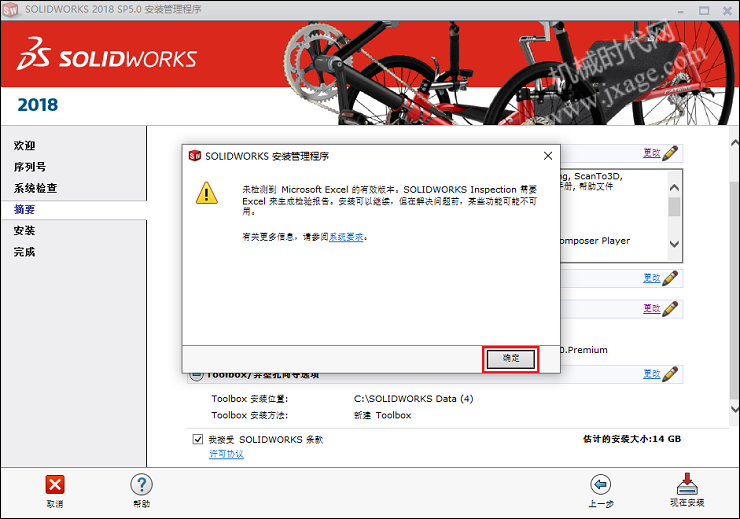Click the Toolbox 安装位置 label
The height and width of the screenshot is (519, 740).
coord(249,399)
